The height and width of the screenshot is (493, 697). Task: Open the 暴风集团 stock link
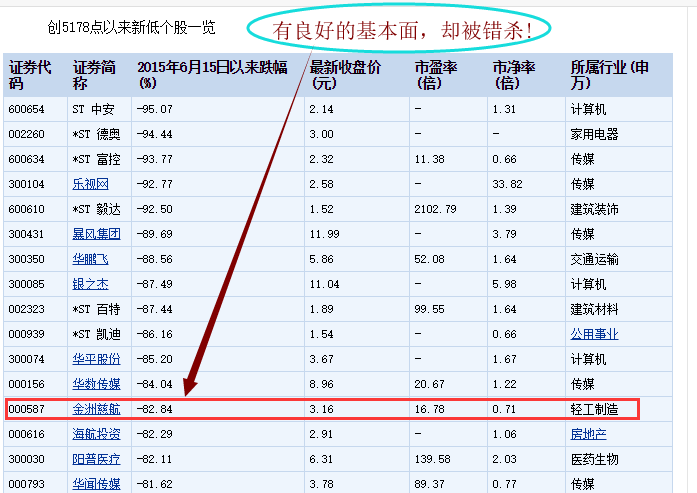[x=96, y=234]
